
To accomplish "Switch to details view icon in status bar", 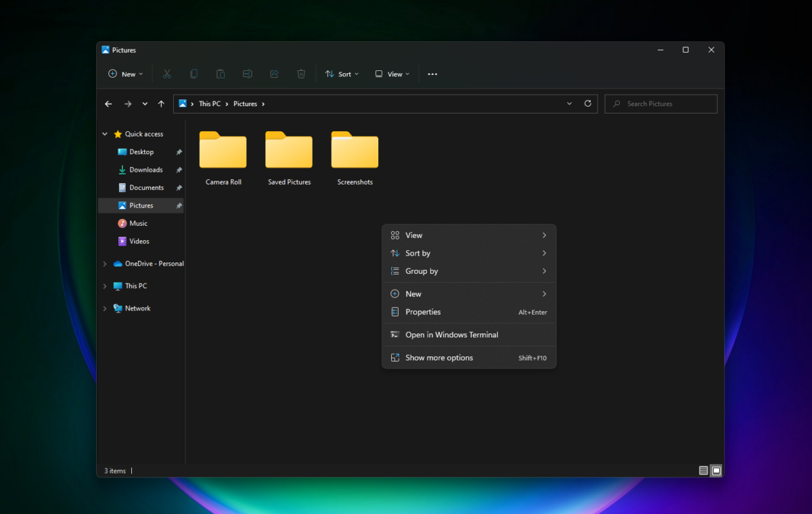I will [704, 470].
